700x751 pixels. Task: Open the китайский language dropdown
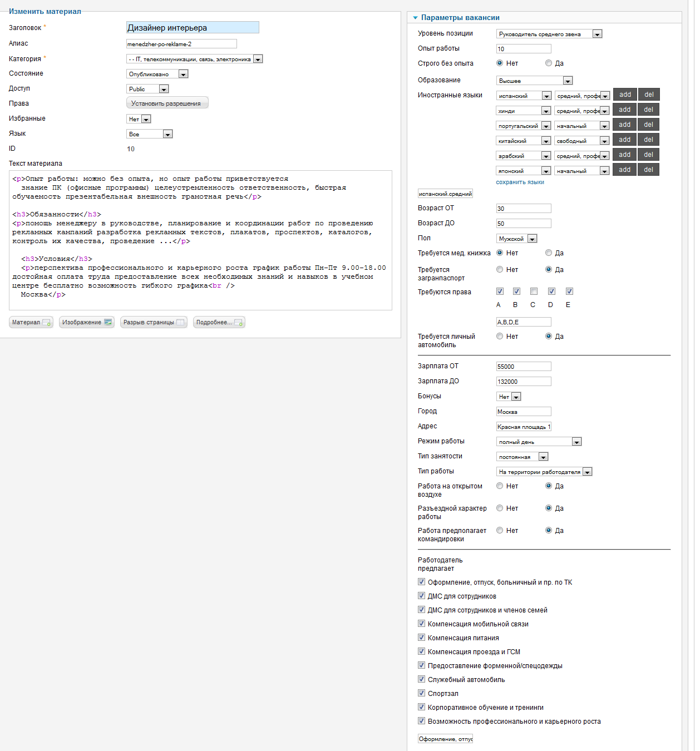click(x=524, y=141)
